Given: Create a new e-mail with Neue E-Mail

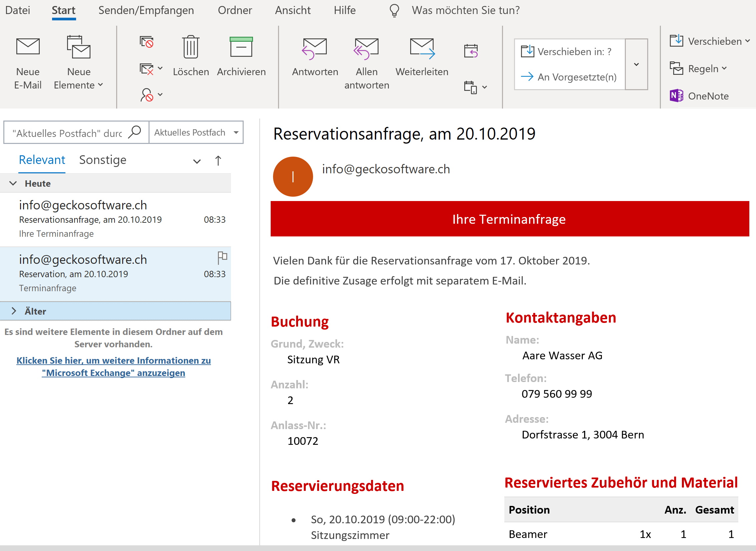Looking at the screenshot, I should coord(28,63).
